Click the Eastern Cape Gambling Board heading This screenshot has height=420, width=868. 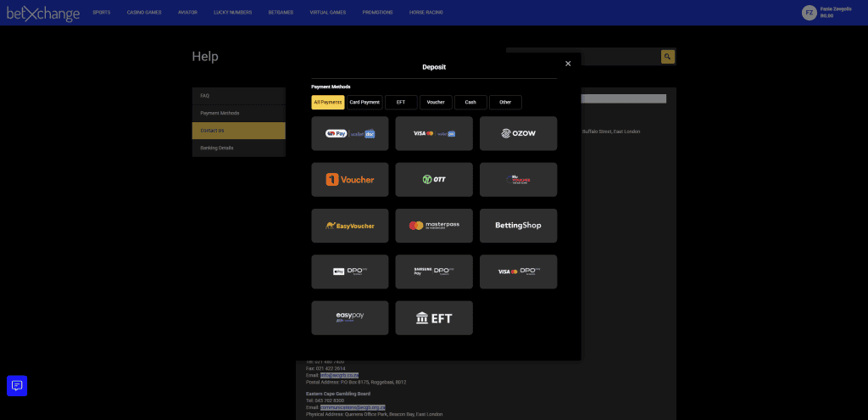pos(338,394)
